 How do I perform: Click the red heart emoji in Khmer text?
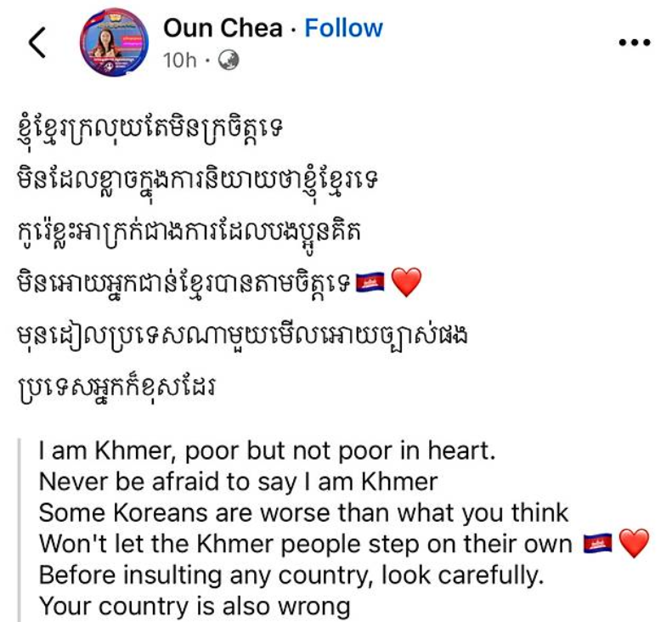click(407, 282)
